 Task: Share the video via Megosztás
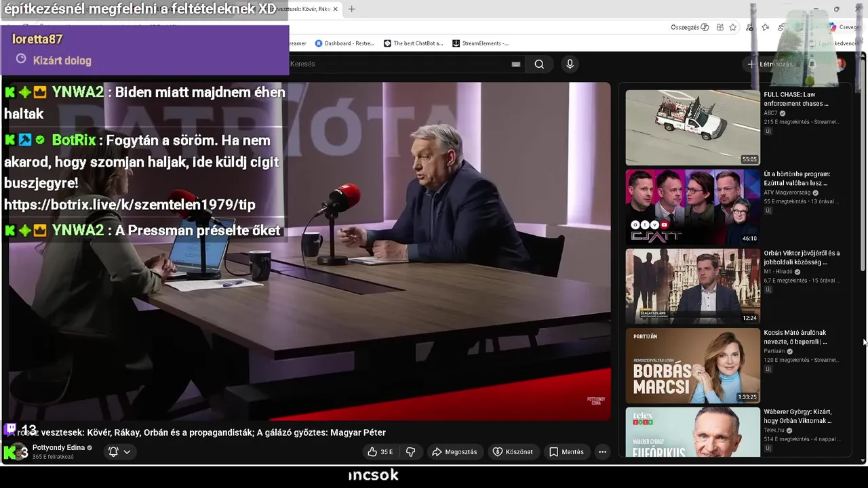[x=454, y=452]
